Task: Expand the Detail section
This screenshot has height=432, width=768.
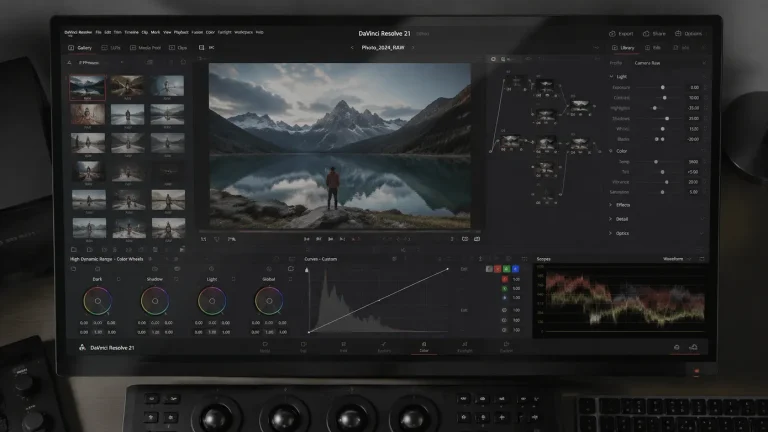Action: tap(611, 219)
